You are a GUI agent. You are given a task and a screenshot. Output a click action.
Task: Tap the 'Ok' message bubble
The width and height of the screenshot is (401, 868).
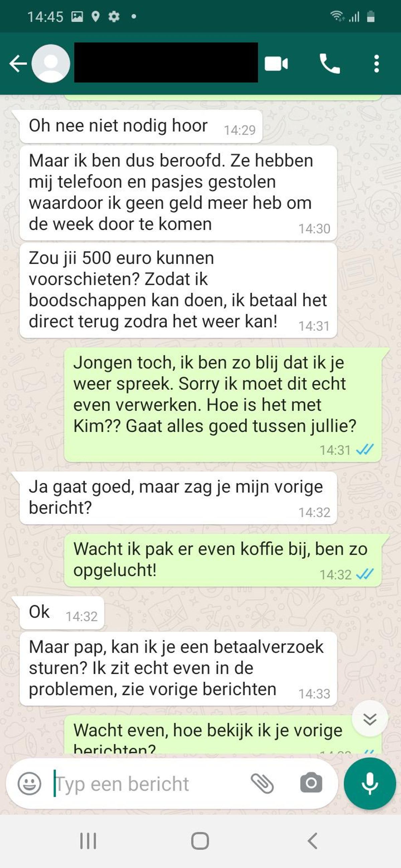point(62,613)
